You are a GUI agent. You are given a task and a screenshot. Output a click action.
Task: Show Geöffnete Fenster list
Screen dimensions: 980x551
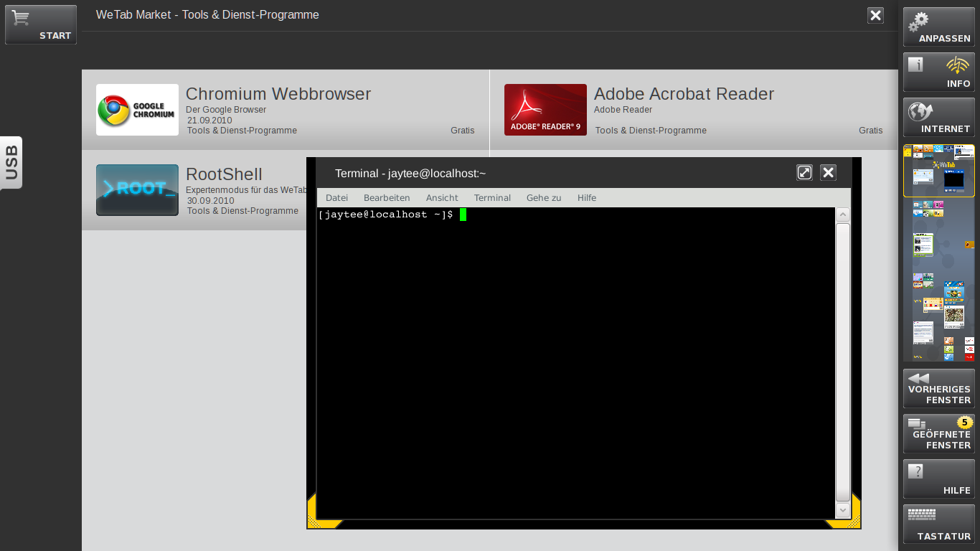(938, 434)
